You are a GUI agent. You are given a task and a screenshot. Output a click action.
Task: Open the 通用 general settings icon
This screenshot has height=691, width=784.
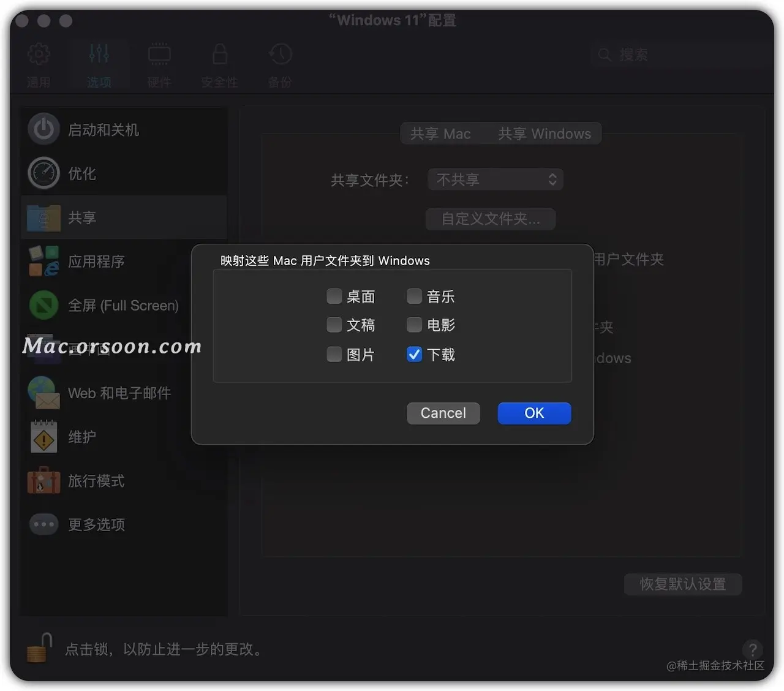[x=39, y=55]
